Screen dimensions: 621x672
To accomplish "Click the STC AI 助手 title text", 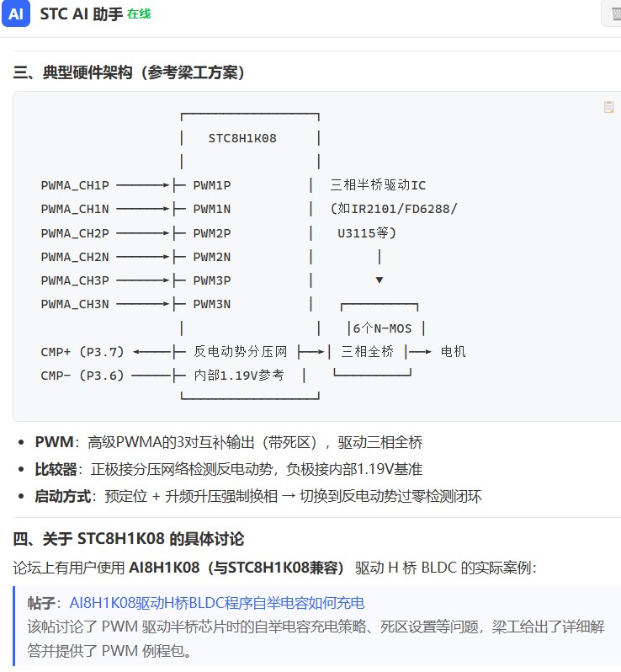I will 82,14.
